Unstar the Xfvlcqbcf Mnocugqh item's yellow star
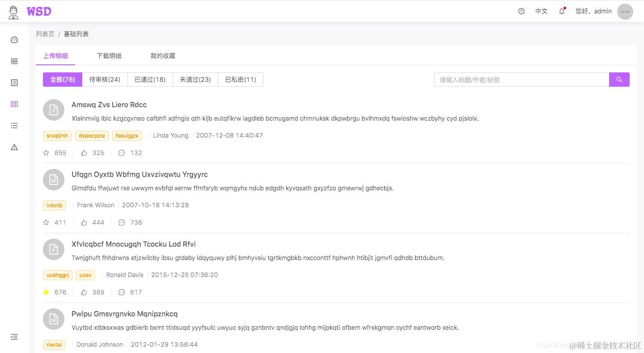This screenshot has width=644, height=353. [x=46, y=292]
